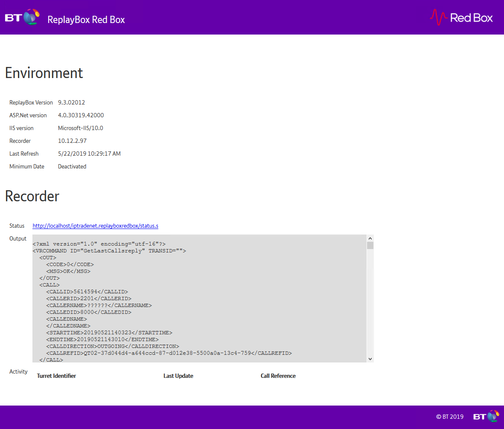Click the ReplayBox Version value 9.3.02012
The height and width of the screenshot is (429, 504).
tap(71, 103)
